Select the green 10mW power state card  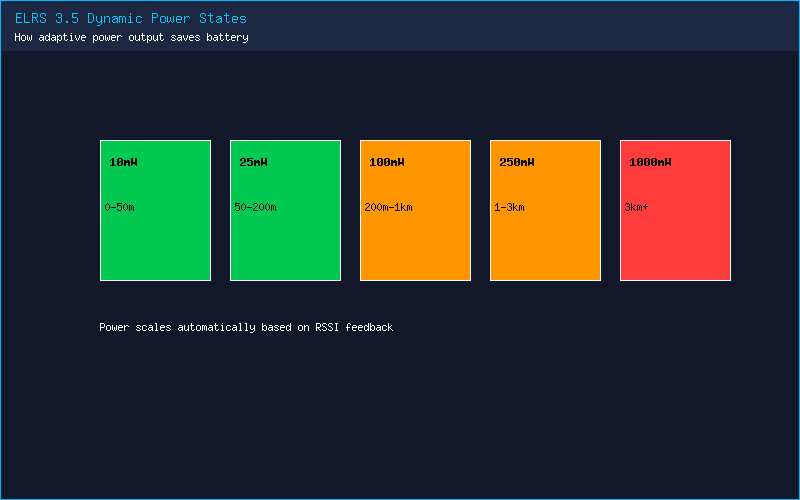click(x=156, y=210)
